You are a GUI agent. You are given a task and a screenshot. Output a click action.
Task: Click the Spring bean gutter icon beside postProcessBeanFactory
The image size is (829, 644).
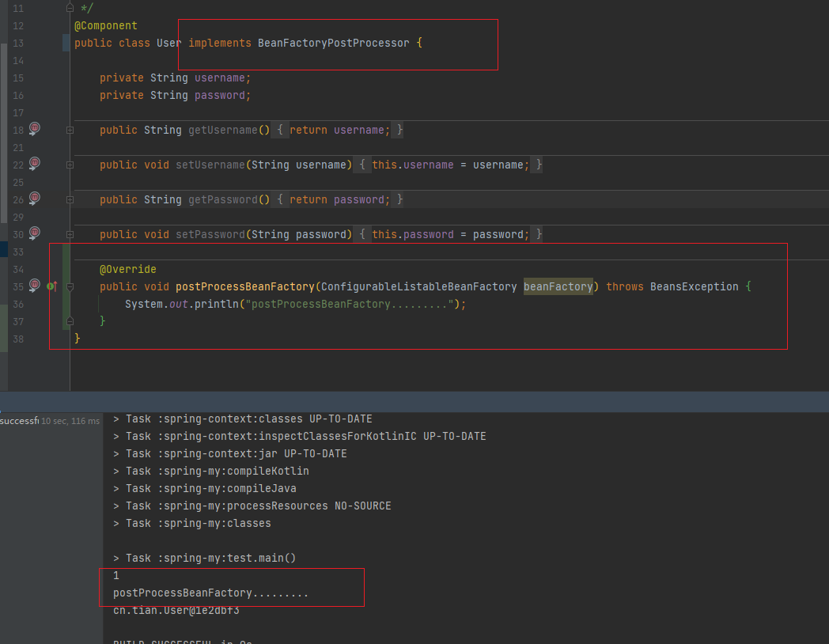[x=34, y=285]
